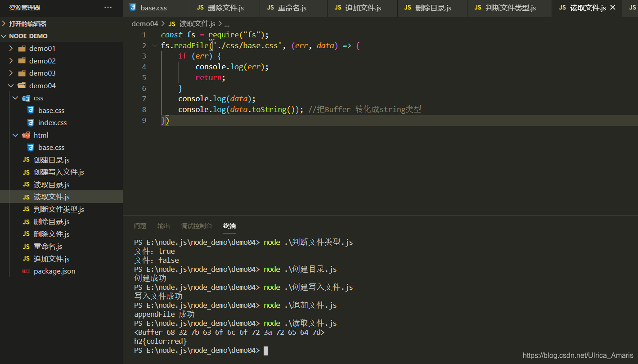Screen dimensions: 638x364
Task: Click the 资源管理器 explorer title
Action: pos(24,8)
